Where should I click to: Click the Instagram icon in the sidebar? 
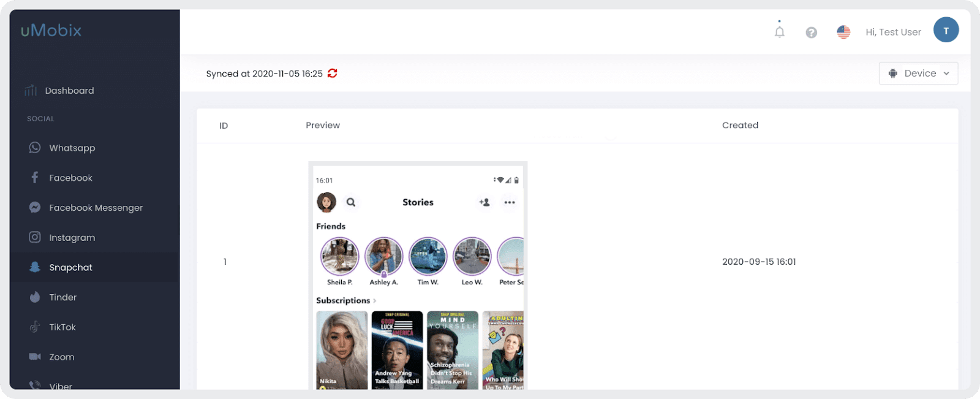tap(35, 237)
